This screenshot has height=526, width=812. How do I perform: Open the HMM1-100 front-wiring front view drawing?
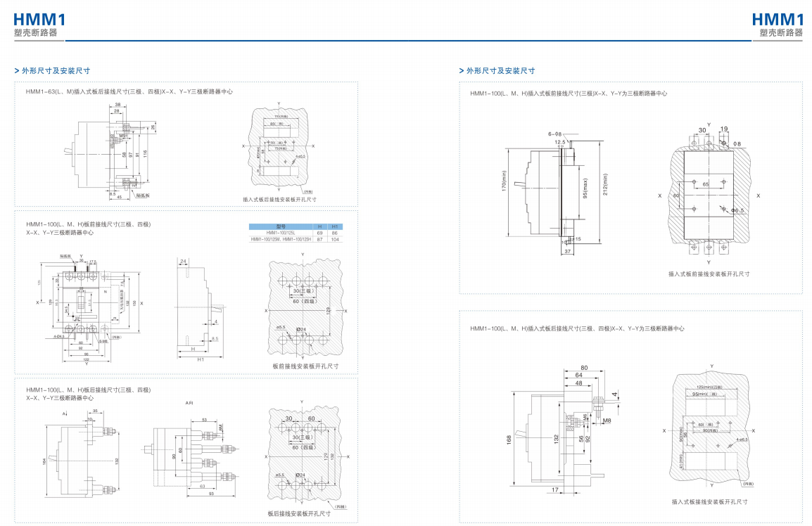coord(89,309)
